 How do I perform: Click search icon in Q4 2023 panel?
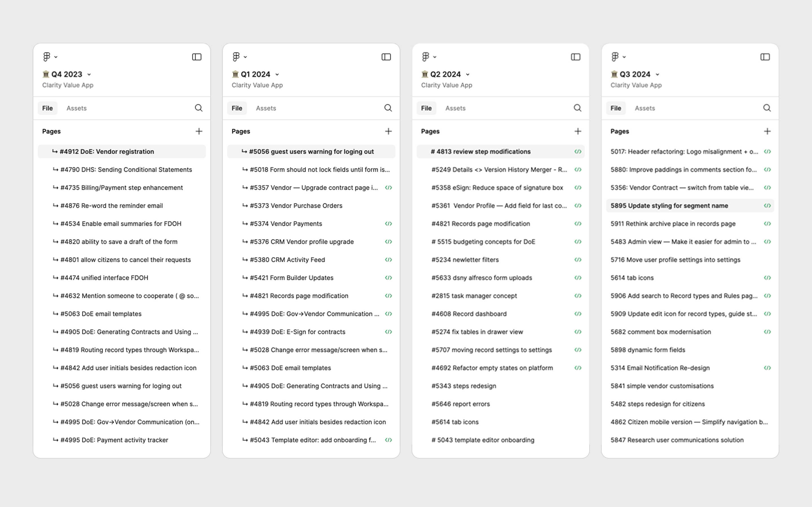click(x=199, y=108)
